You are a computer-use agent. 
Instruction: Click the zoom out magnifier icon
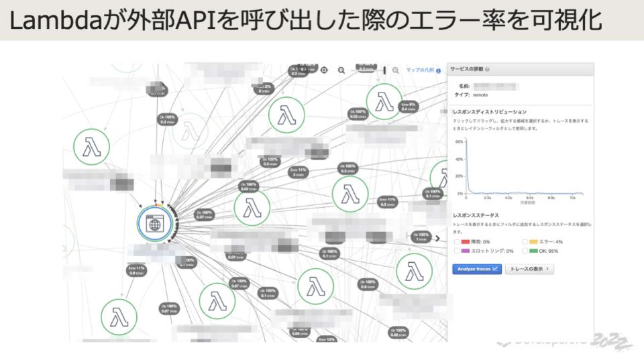coord(341,70)
